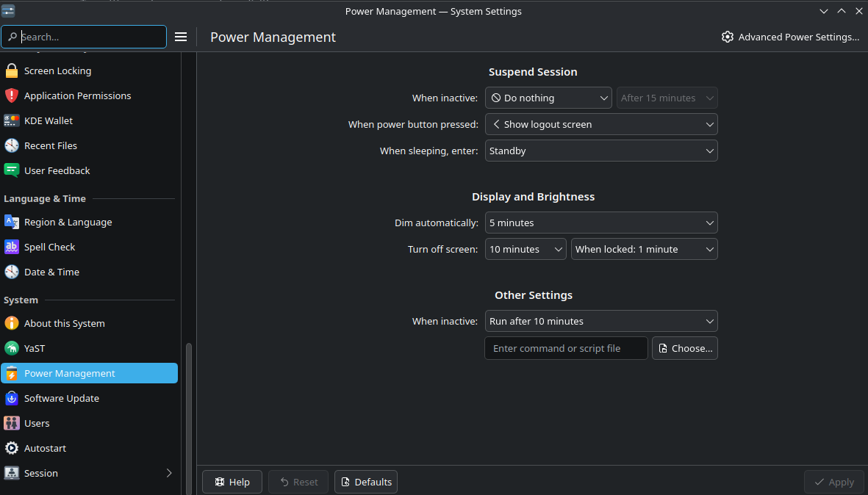Expand the 'Do nothing' inactivity dropdown
868x495 pixels.
click(548, 98)
